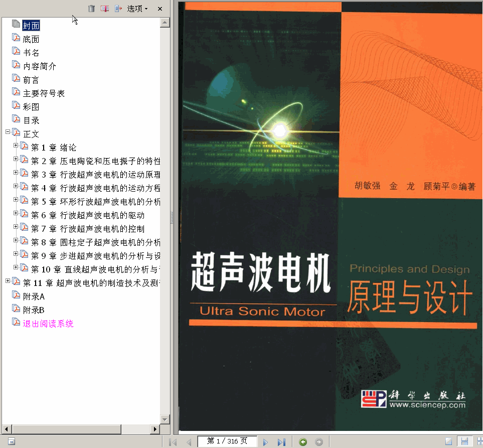Click the new bookmark book icon
The width and height of the screenshot is (483, 448).
105,9
